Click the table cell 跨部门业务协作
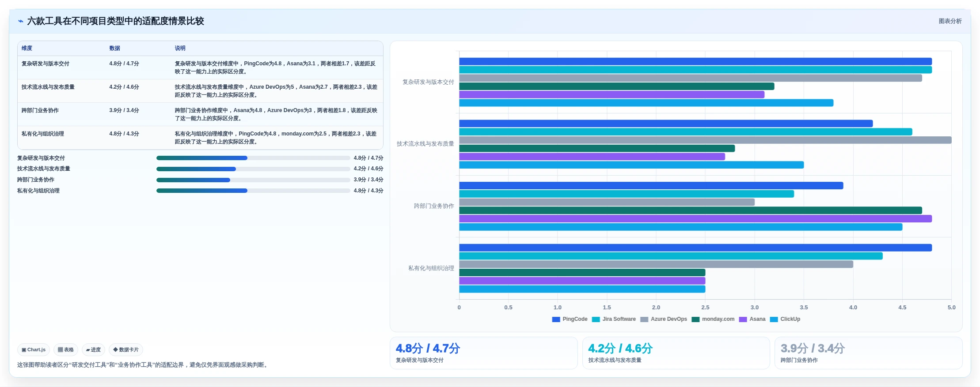The image size is (980, 387). [x=40, y=110]
